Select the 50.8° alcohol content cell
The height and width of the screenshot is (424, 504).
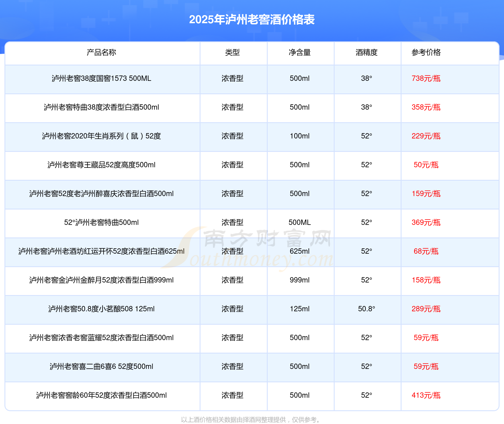(x=367, y=309)
